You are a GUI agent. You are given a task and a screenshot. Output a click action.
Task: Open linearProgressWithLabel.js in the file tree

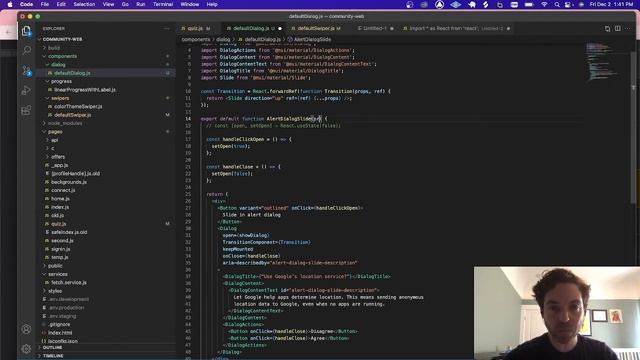coord(84,89)
